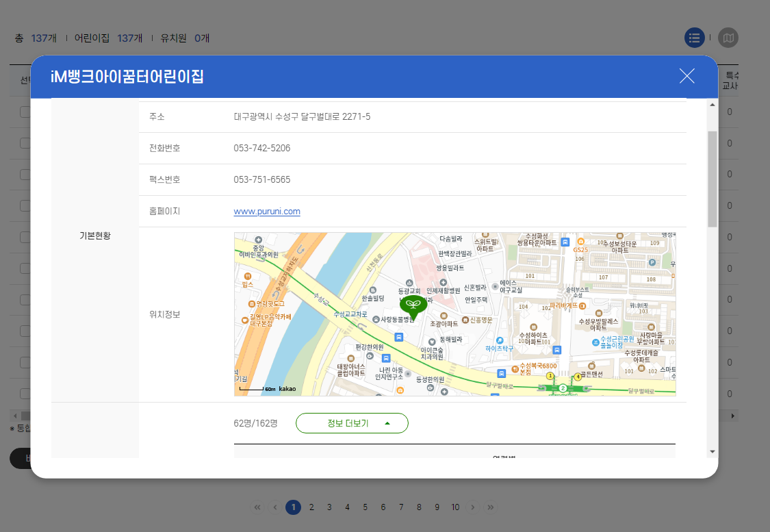Viewport: 770px width, 532px height.
Task: Click 사랑동물병원 vet marker icon
Action: click(x=376, y=319)
